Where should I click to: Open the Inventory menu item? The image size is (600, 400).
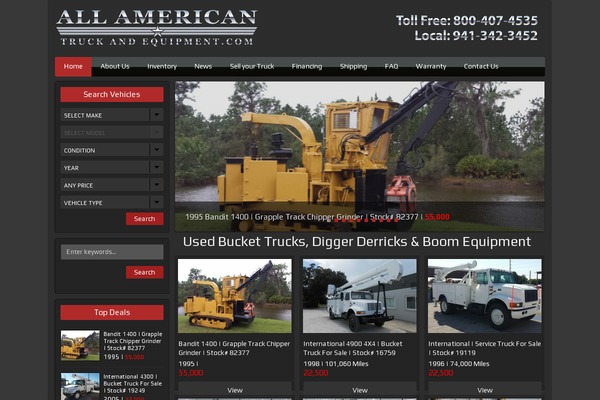tap(162, 67)
